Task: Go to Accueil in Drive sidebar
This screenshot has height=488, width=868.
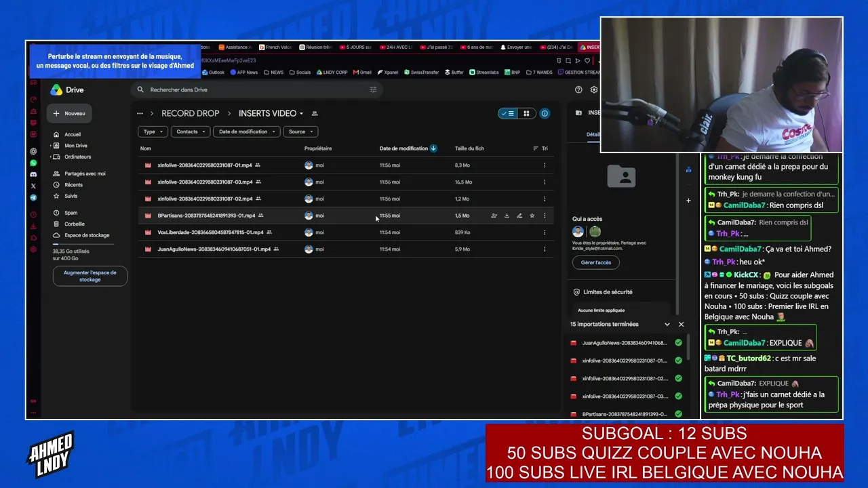Action: pyautogui.click(x=73, y=135)
